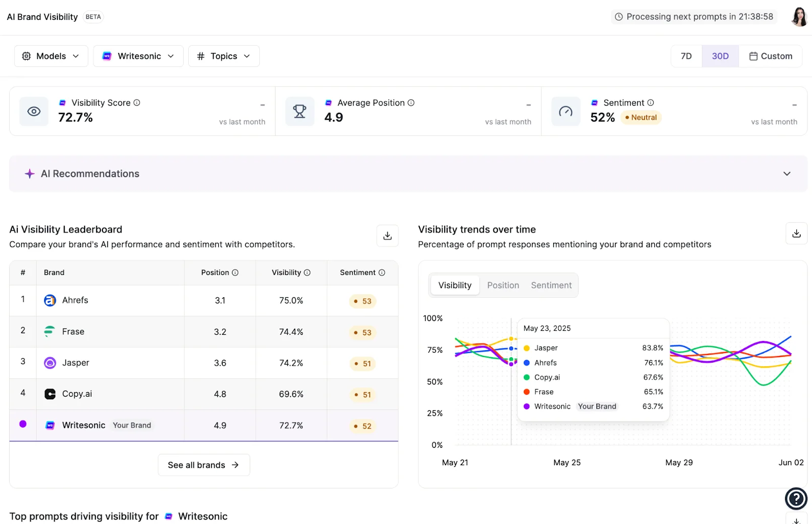This screenshot has height=524, width=812.
Task: Click the See all brands button
Action: (x=204, y=465)
